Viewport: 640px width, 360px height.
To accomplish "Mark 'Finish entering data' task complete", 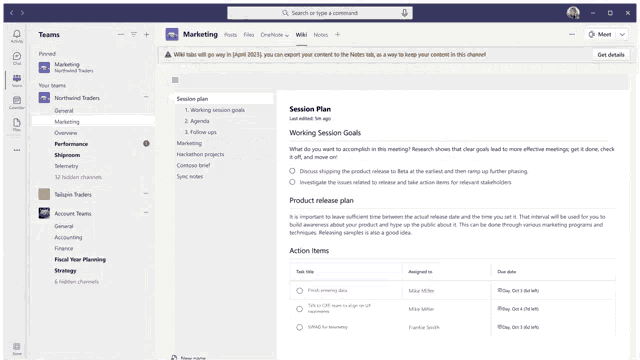I will coord(300,291).
